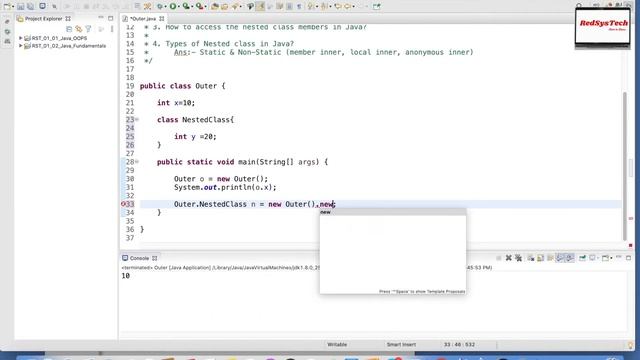The image size is (640, 360).
Task: Open the terminal icon in toolbar
Action: [x=43, y=7]
